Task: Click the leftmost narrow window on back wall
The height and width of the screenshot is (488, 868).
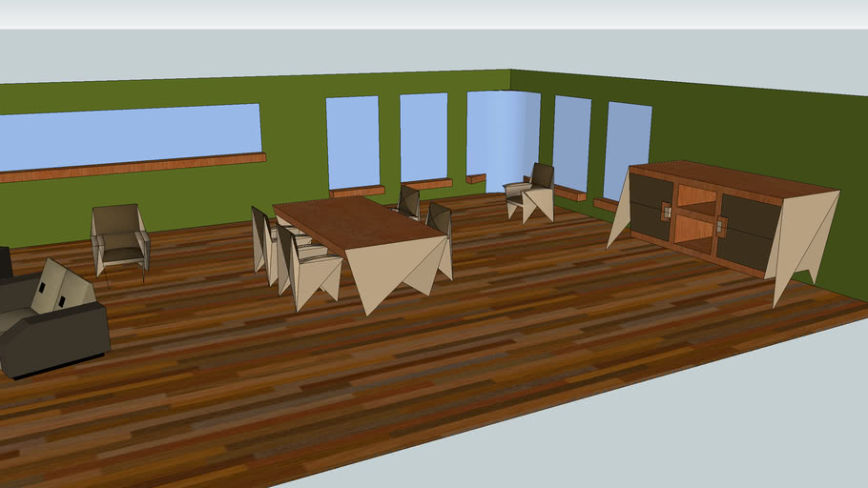Action: click(352, 141)
